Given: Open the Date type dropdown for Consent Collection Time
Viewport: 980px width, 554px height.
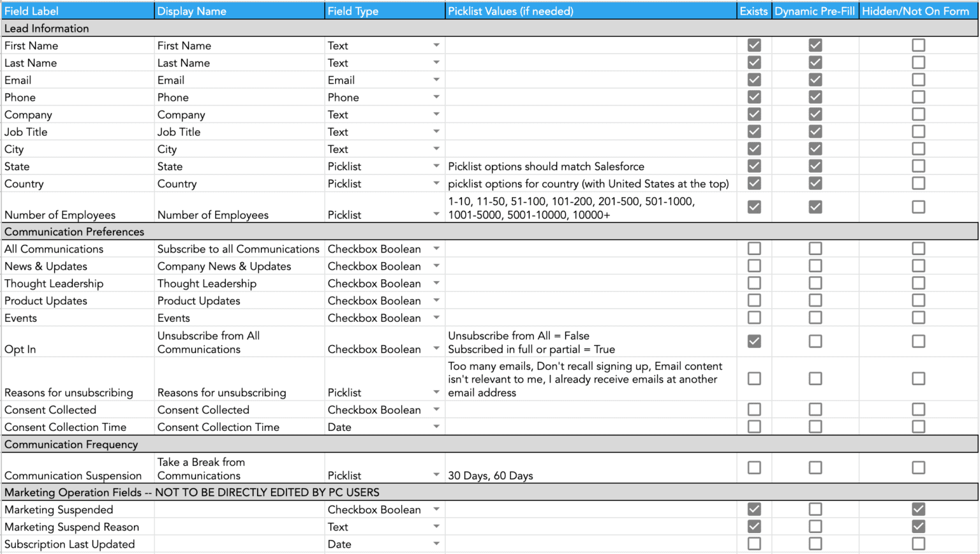Looking at the screenshot, I should pos(436,426).
